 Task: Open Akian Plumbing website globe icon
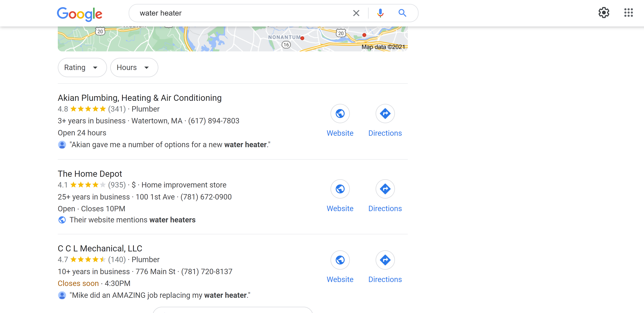pos(340,114)
